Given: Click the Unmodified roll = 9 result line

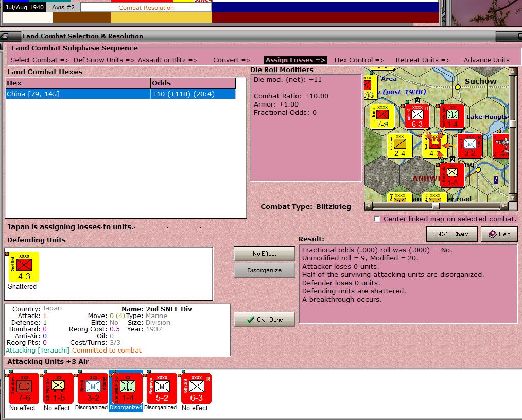Looking at the screenshot, I should (x=360, y=258).
